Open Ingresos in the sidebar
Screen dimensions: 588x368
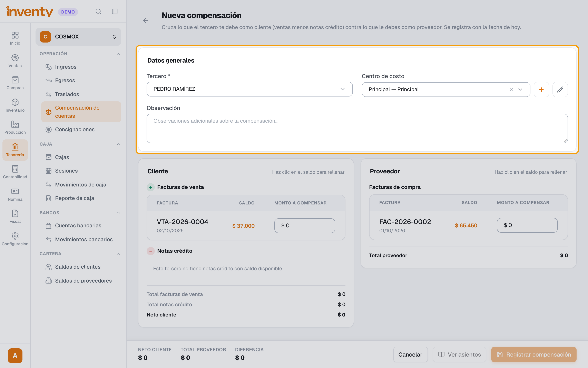tap(81, 67)
